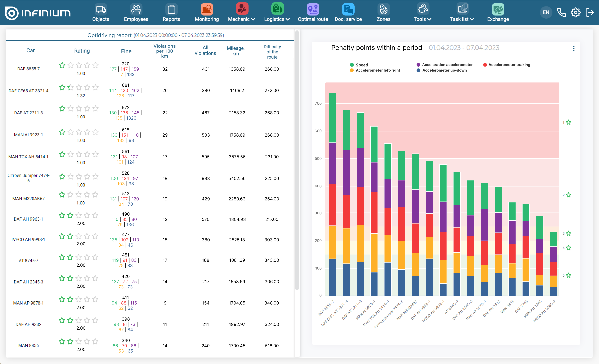Go to the Monitoring menu label
The width and height of the screenshot is (599, 364).
(207, 19)
